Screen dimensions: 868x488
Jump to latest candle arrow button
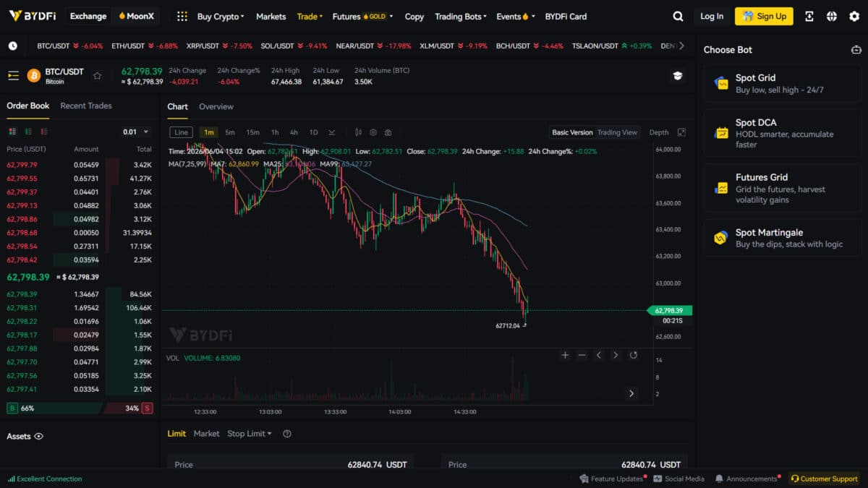(x=631, y=393)
